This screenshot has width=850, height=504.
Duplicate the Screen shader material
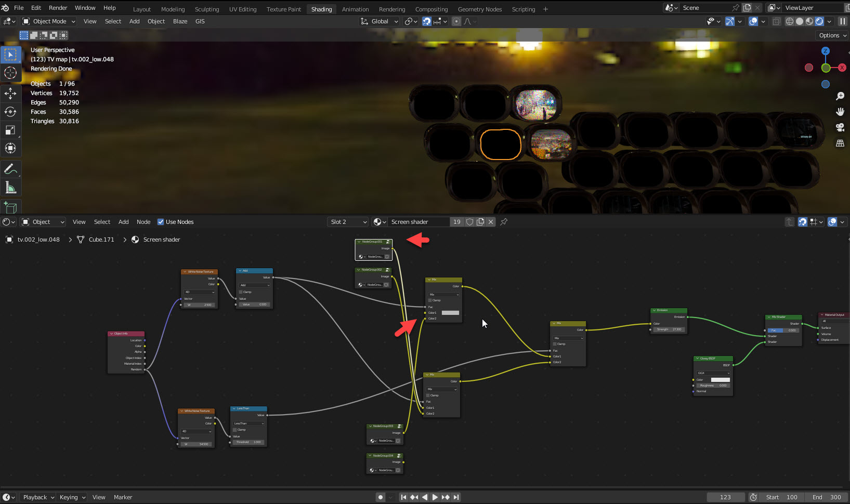coord(480,222)
